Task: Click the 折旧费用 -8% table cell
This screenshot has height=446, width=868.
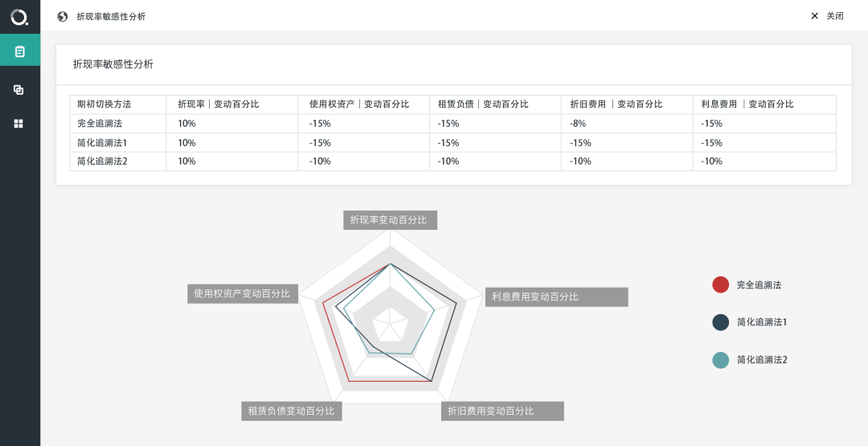Action: tap(578, 124)
